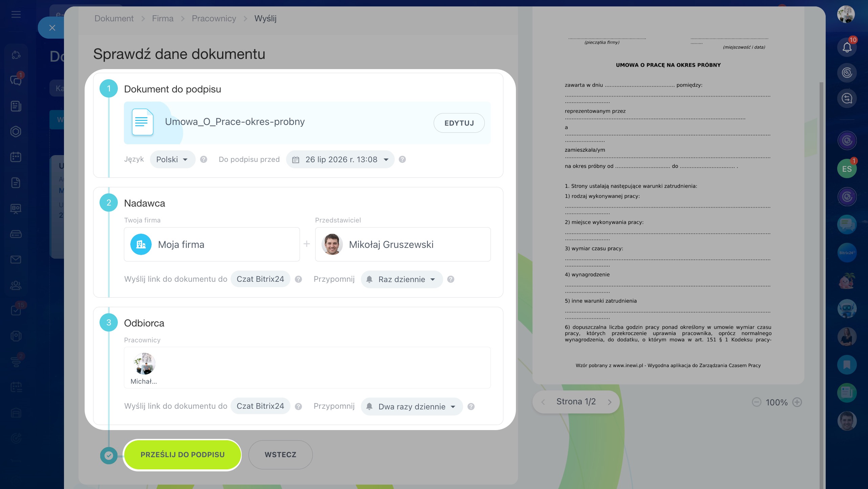Go to next preview page arrow
The image size is (868, 489).
(609, 402)
